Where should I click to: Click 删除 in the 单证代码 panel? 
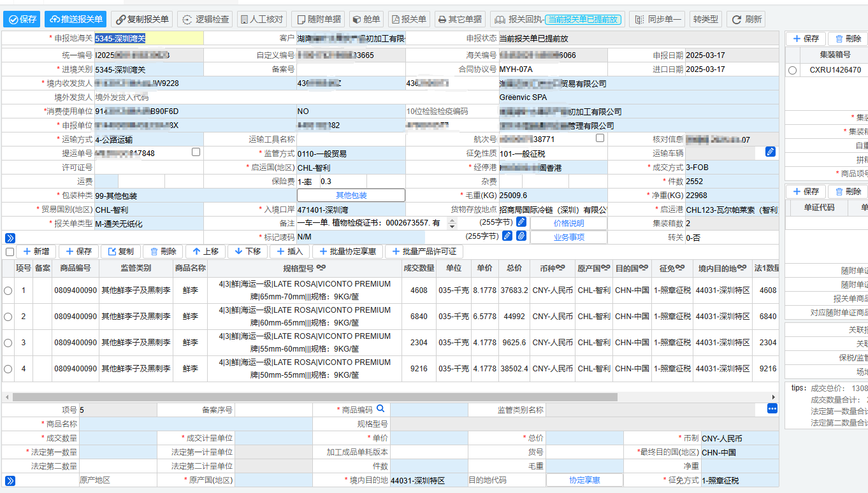pyautogui.click(x=848, y=191)
